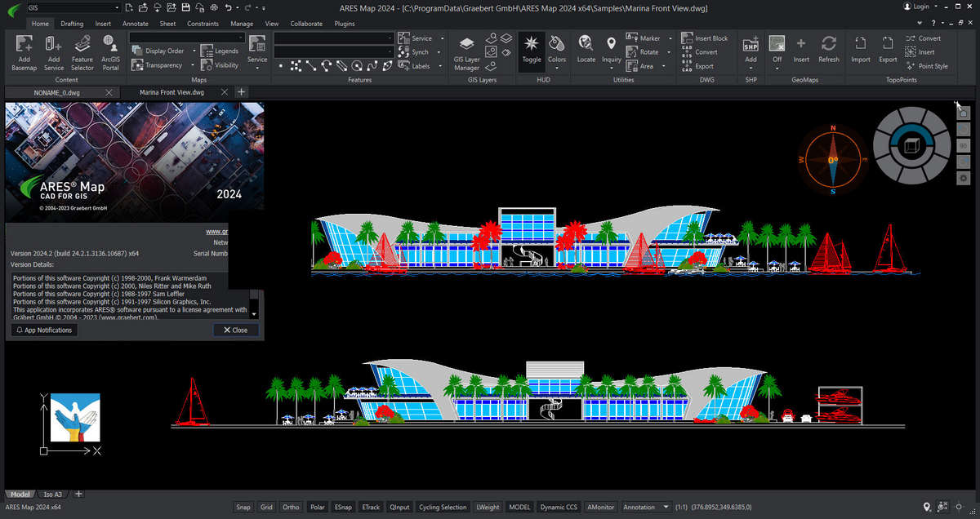The image size is (980, 519).
Task: Open the Annotation scale dropdown
Action: pos(644,507)
